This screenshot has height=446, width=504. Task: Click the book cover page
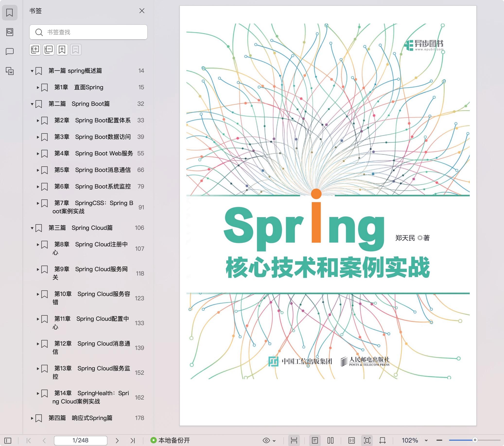coord(328,215)
